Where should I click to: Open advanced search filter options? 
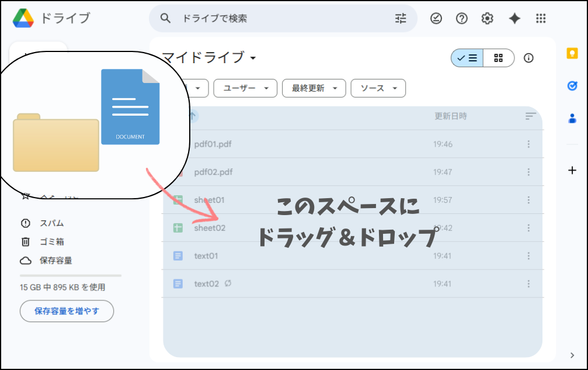pyautogui.click(x=401, y=18)
